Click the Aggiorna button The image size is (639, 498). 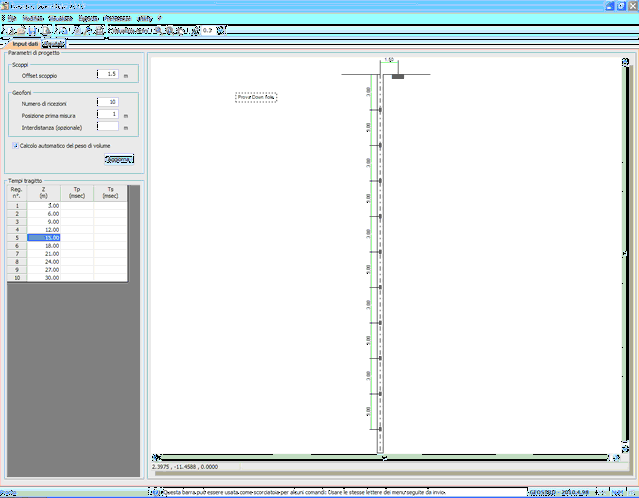pos(119,159)
